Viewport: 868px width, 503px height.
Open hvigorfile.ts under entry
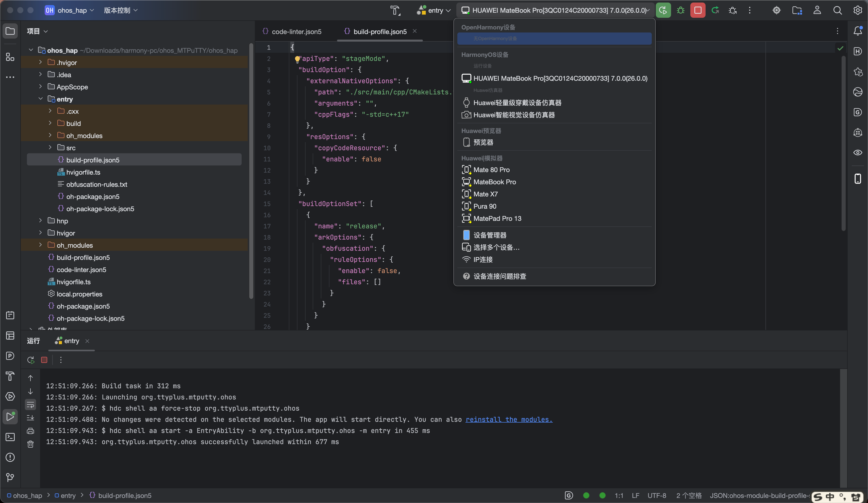click(83, 172)
